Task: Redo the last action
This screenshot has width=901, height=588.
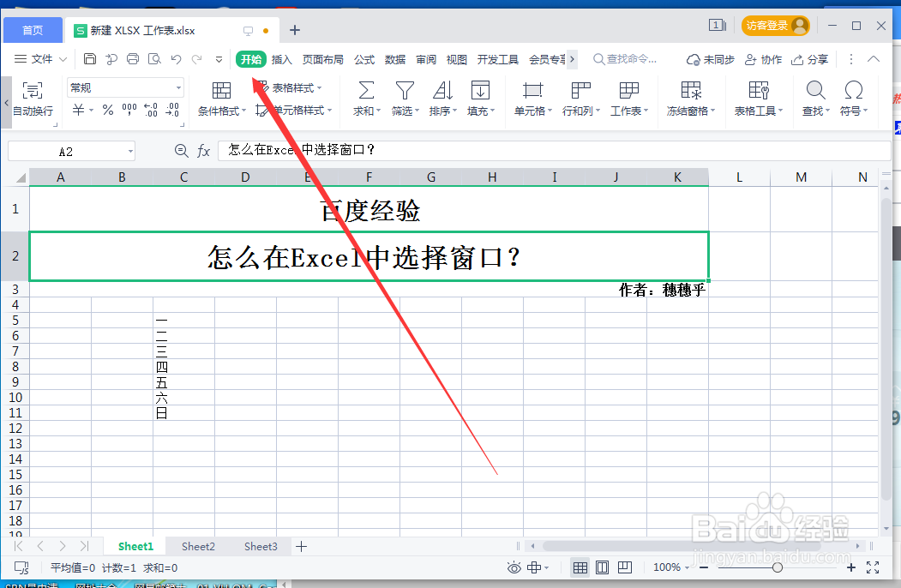Action: coord(197,58)
